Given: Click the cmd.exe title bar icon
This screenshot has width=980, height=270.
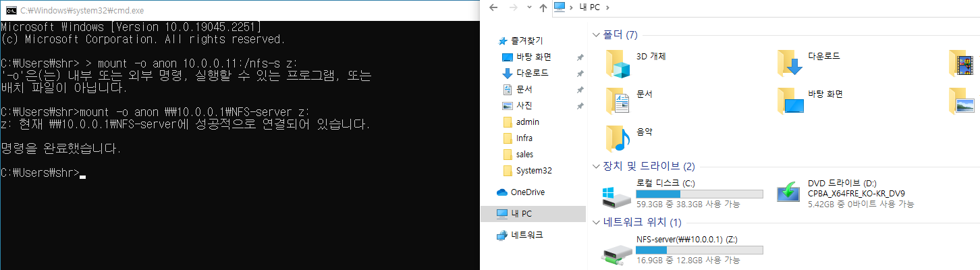Looking at the screenshot, I should click(11, 11).
